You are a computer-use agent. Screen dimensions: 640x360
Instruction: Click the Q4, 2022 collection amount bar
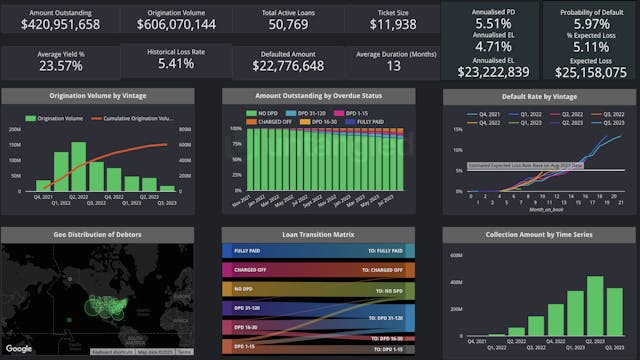pos(556,320)
